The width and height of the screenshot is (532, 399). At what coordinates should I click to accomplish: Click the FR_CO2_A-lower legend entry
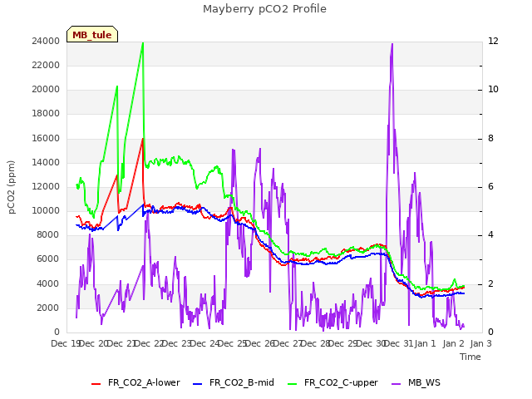135,382
